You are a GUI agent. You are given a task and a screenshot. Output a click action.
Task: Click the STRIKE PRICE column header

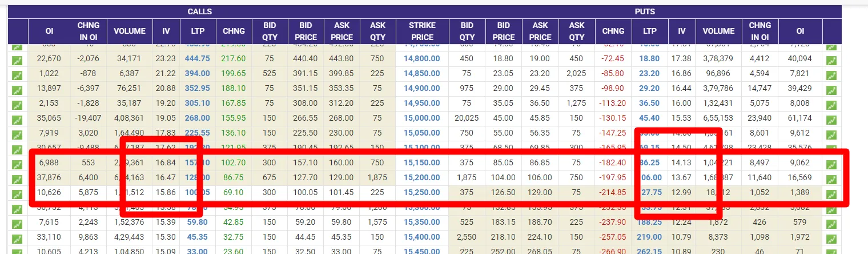click(422, 31)
